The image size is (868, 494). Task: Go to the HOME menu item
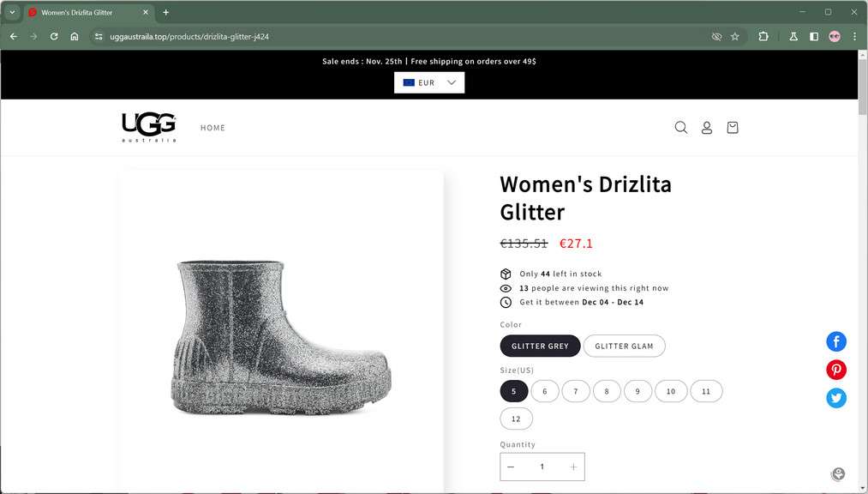click(213, 128)
